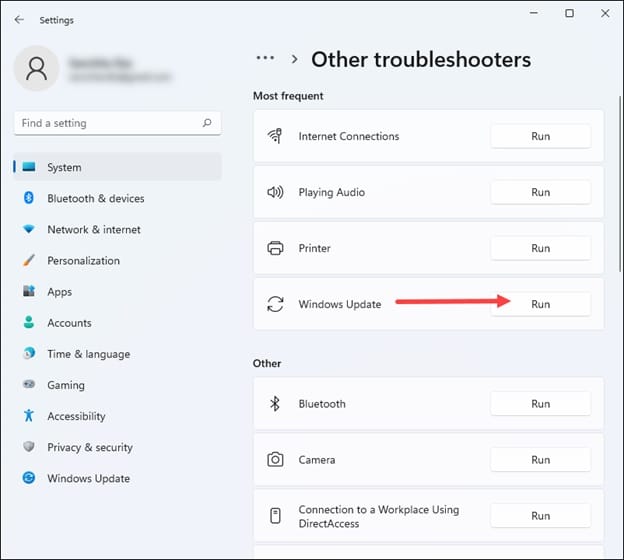The image size is (624, 560).
Task: Click the Time & language globe icon
Action: coord(29,353)
